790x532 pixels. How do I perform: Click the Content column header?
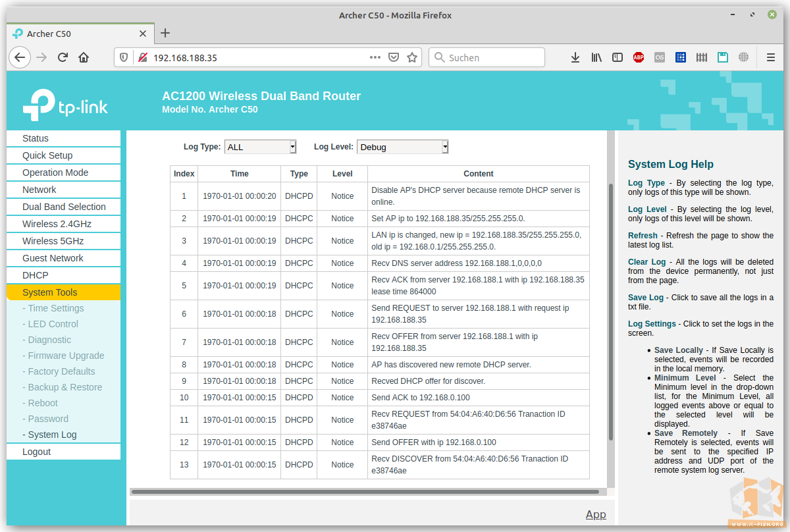[478, 174]
